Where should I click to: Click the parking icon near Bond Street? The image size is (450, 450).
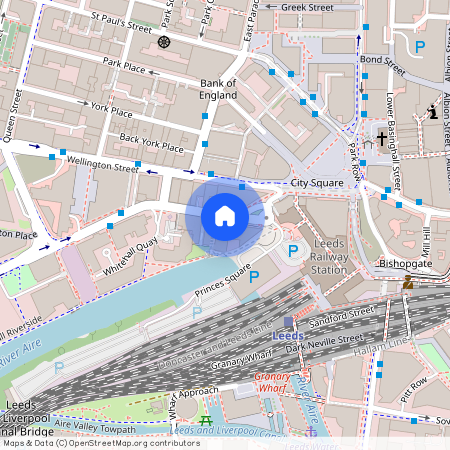click(420, 47)
